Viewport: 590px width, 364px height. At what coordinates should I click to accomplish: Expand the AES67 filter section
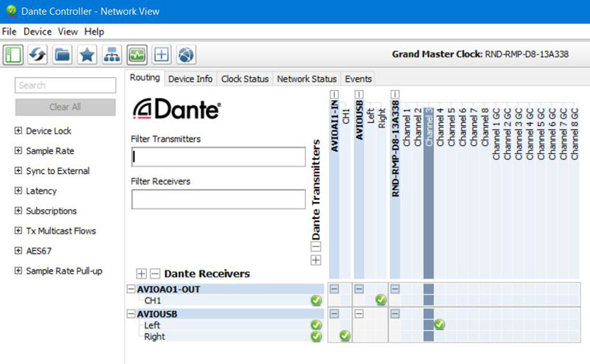(x=18, y=251)
